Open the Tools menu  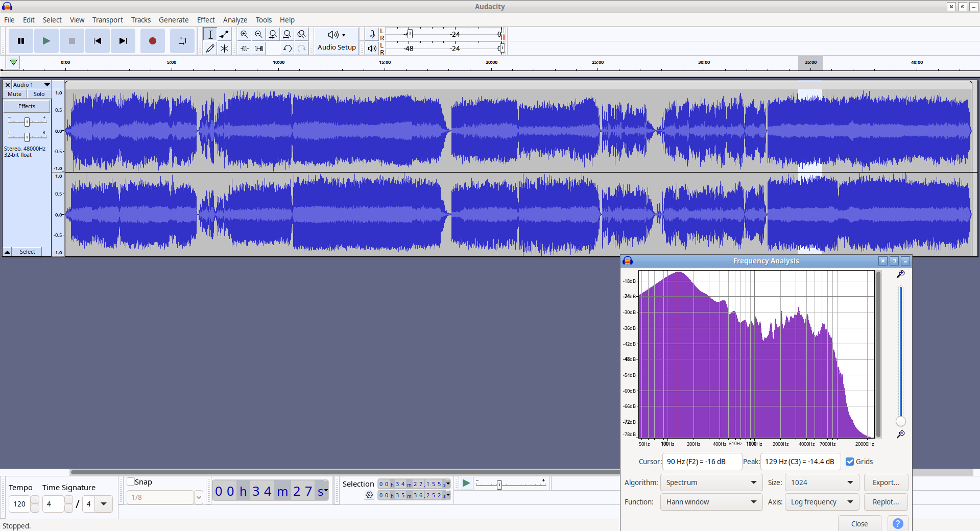(264, 20)
